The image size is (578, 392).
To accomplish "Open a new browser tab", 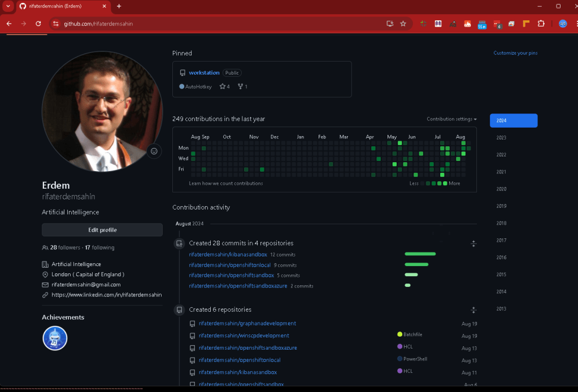I will [119, 6].
